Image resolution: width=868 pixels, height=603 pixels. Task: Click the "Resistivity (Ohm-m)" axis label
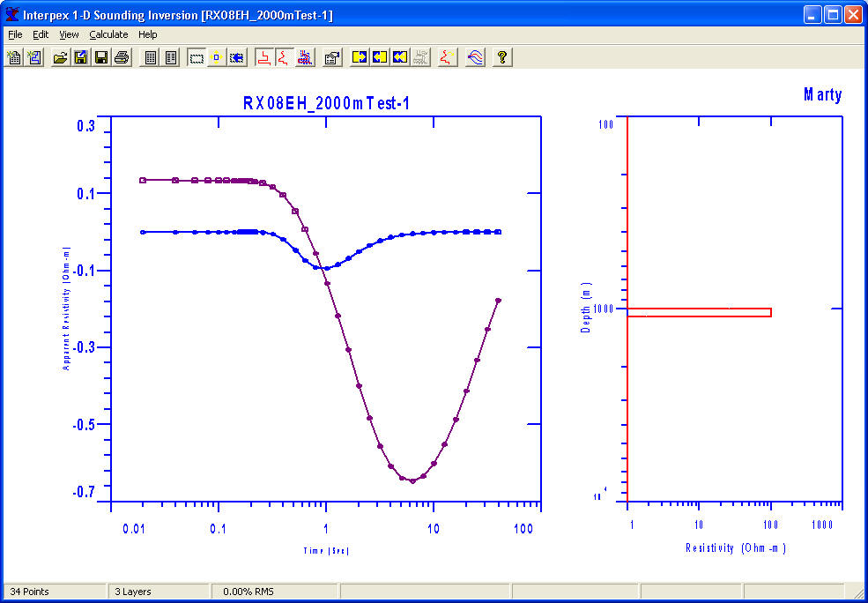[736, 548]
